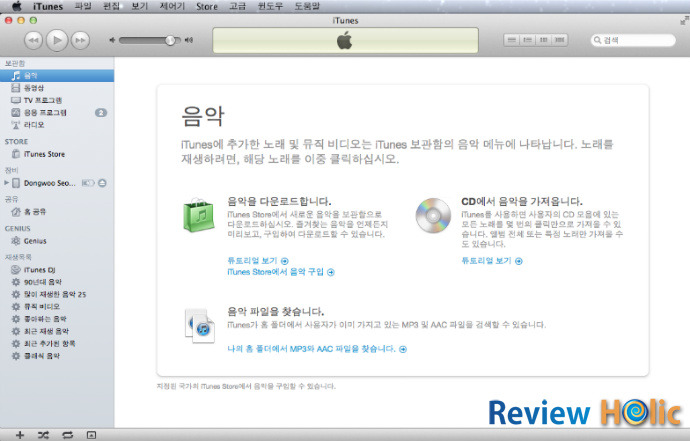Click the full screen toggle arrow icon

click(684, 20)
